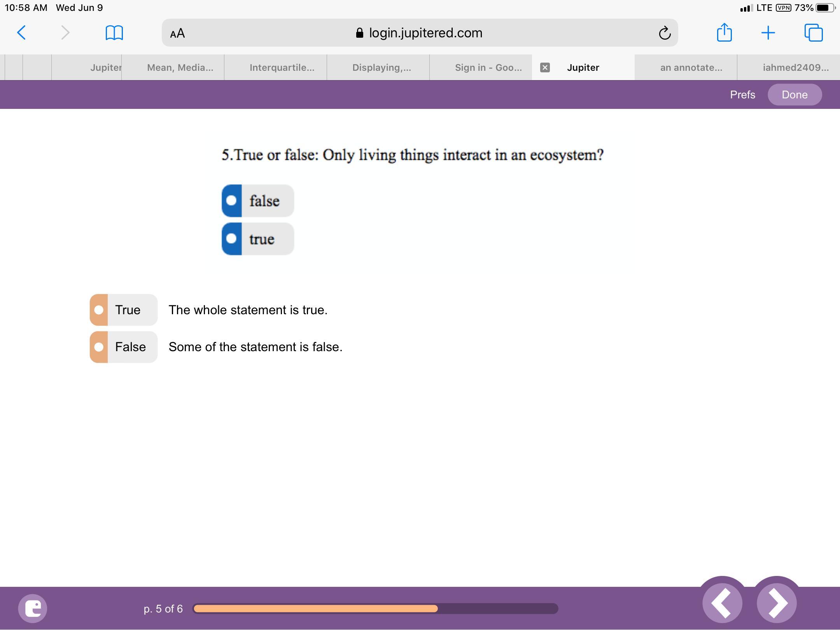Open a new tab with plus icon
The width and height of the screenshot is (840, 630).
click(x=768, y=33)
